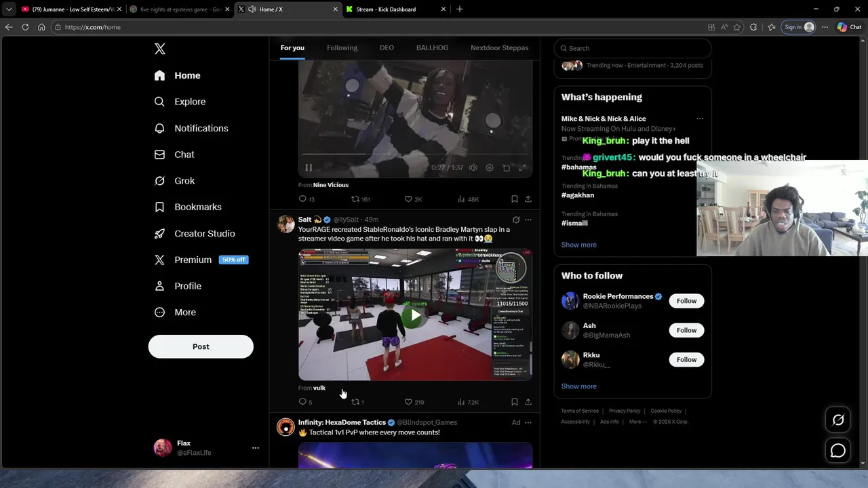Open Salt's profile avatar
Viewport: 868px width, 488px height.
click(285, 224)
